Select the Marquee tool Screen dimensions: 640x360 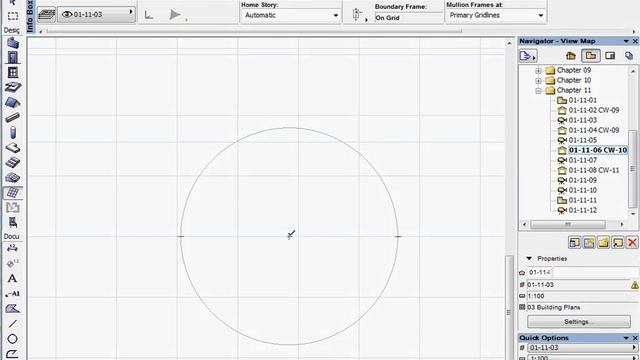click(13, 16)
